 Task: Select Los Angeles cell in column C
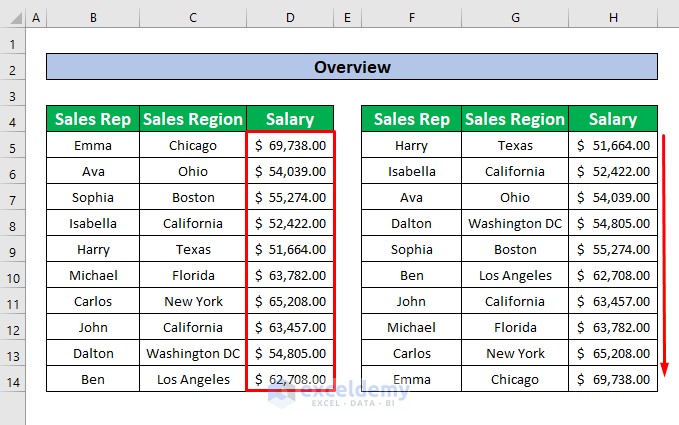[x=193, y=379]
